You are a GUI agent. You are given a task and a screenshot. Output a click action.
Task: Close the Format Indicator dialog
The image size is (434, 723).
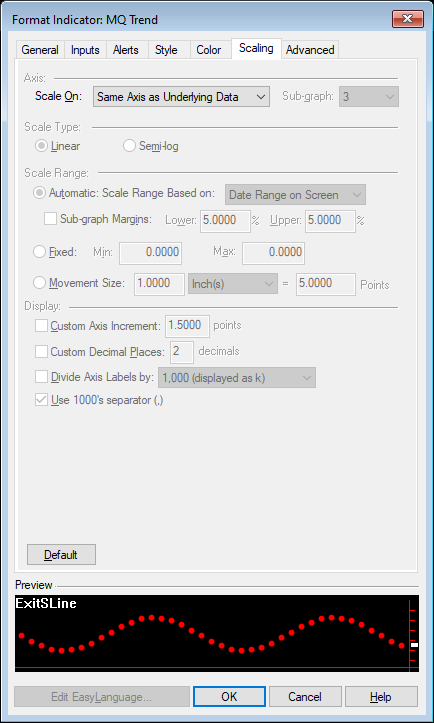408,19
